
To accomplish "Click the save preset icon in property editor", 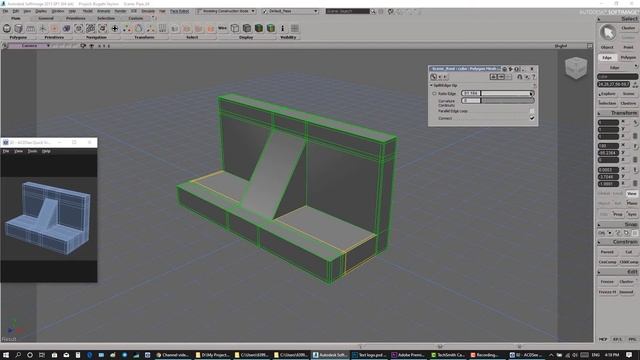I will (x=501, y=77).
